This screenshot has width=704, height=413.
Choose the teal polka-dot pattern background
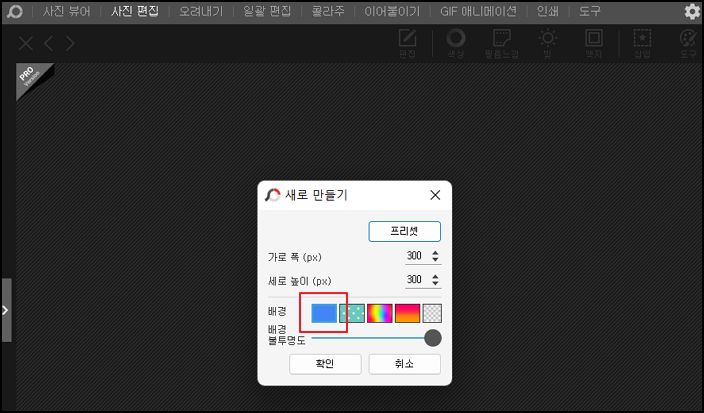pos(352,313)
